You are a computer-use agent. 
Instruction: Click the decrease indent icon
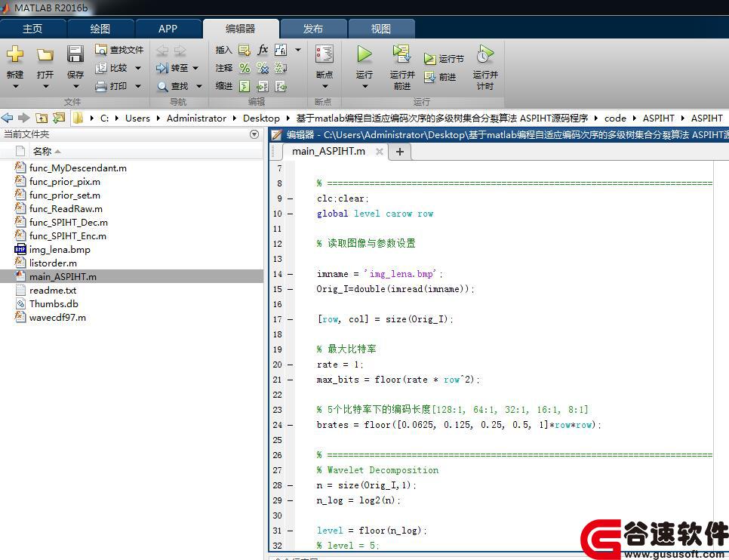click(x=281, y=87)
